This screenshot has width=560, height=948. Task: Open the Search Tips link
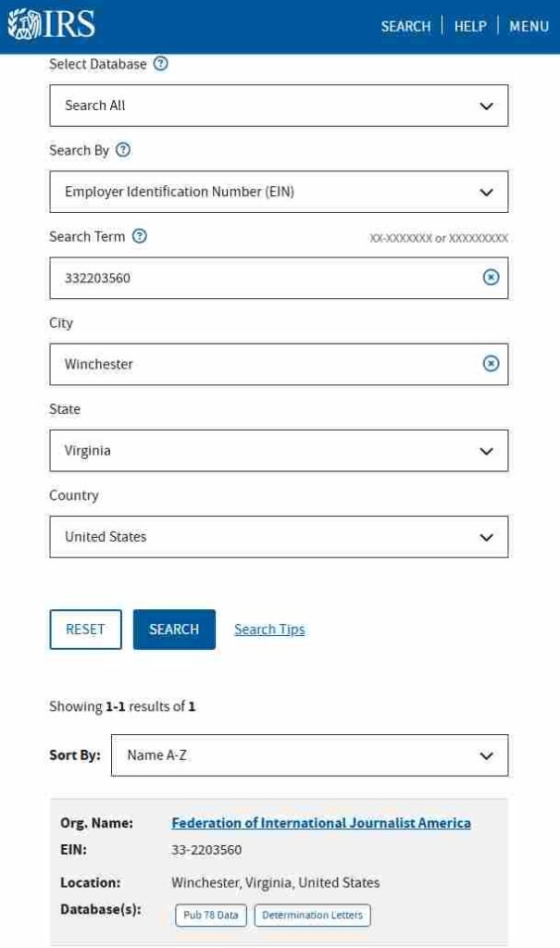pyautogui.click(x=268, y=630)
